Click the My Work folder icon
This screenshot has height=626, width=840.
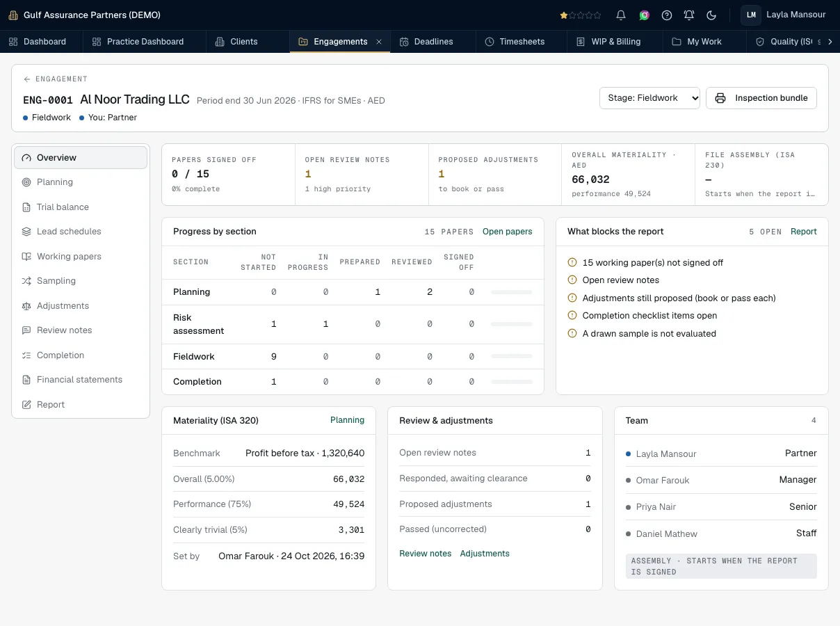click(x=677, y=42)
